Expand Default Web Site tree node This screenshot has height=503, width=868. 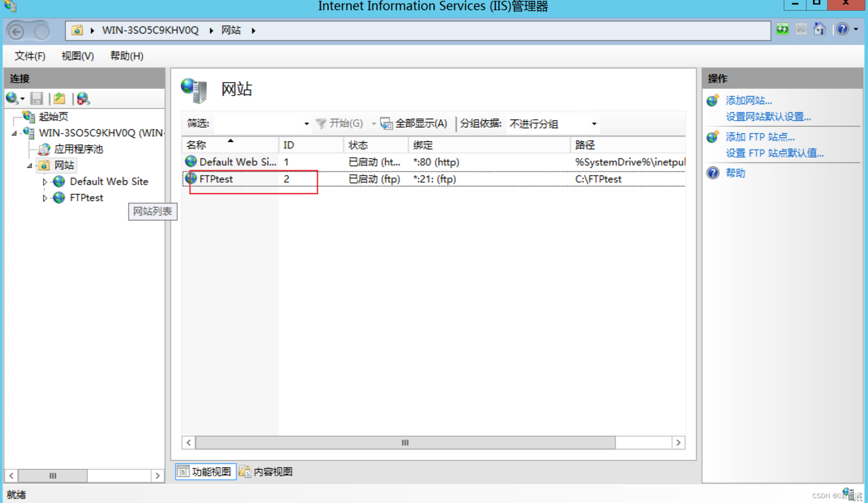click(45, 182)
